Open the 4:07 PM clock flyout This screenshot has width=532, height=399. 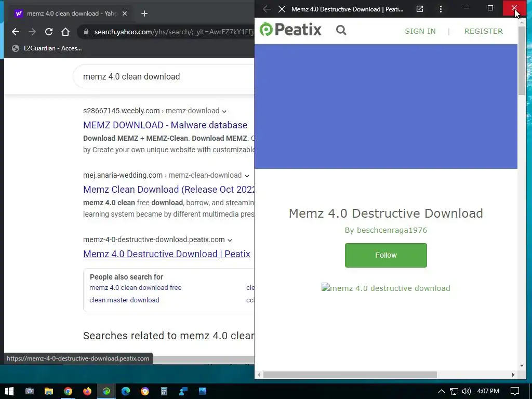click(488, 391)
